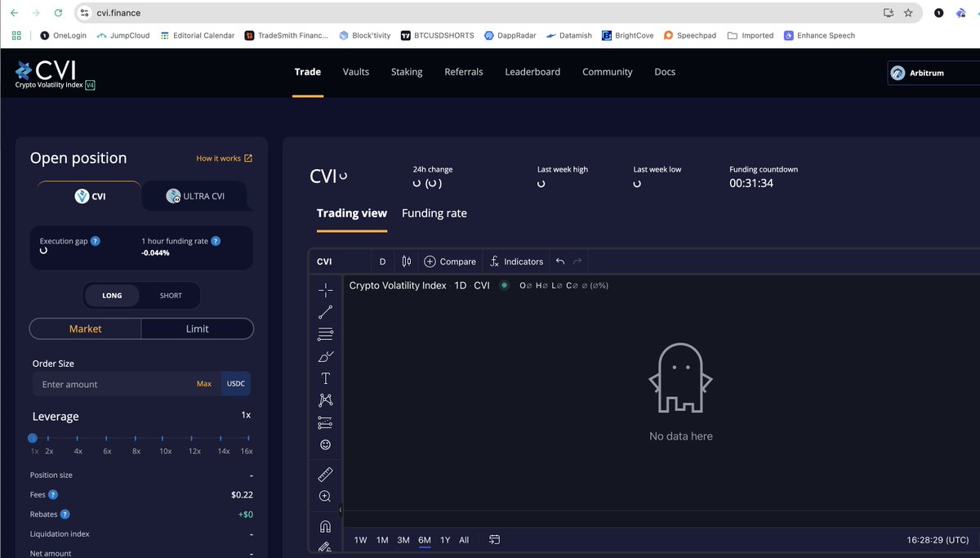
Task: Open Chrome apps grid in bookmarks bar
Action: click(16, 35)
